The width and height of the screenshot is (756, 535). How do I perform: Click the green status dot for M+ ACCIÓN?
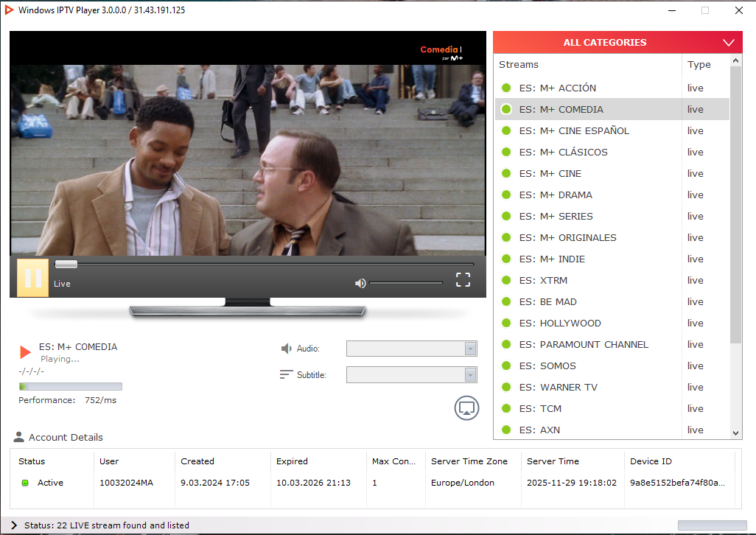pyautogui.click(x=506, y=88)
